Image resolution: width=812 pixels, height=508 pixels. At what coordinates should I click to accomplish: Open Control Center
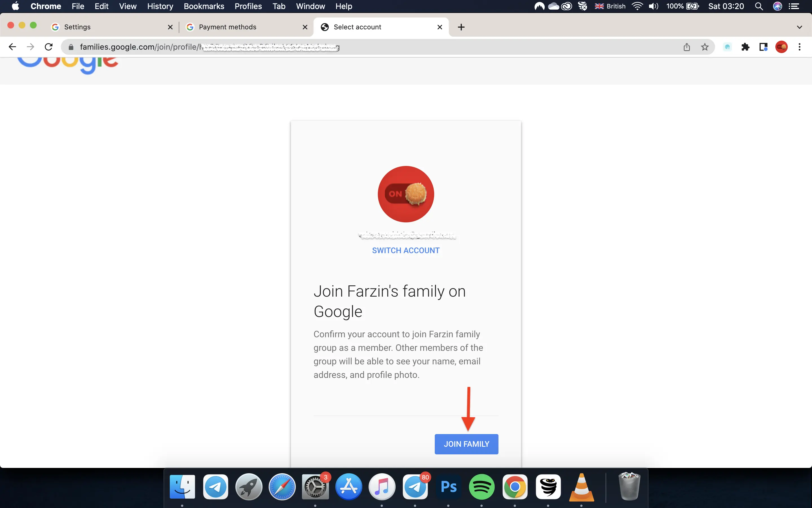pyautogui.click(x=794, y=6)
